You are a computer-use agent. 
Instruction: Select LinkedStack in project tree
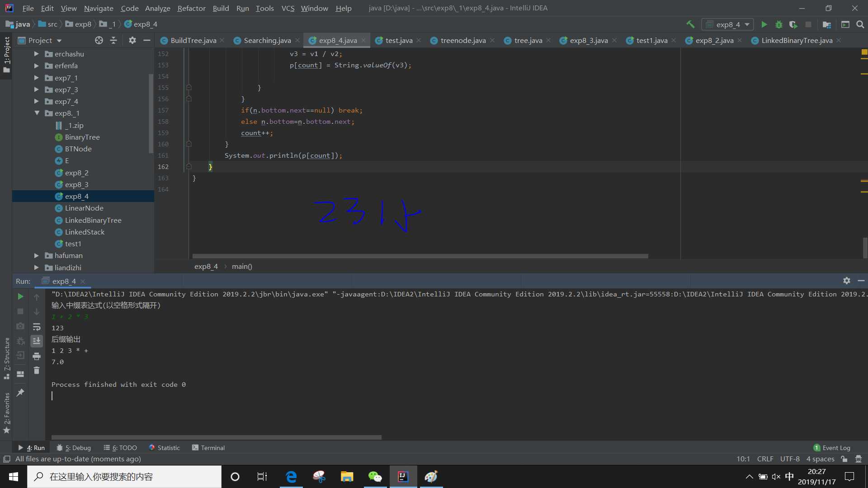85,232
